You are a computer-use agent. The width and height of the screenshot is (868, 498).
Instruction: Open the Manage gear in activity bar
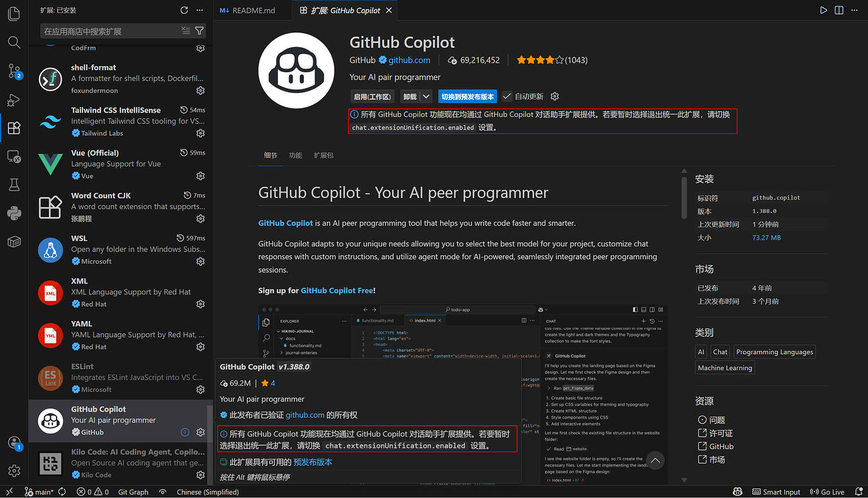14,470
